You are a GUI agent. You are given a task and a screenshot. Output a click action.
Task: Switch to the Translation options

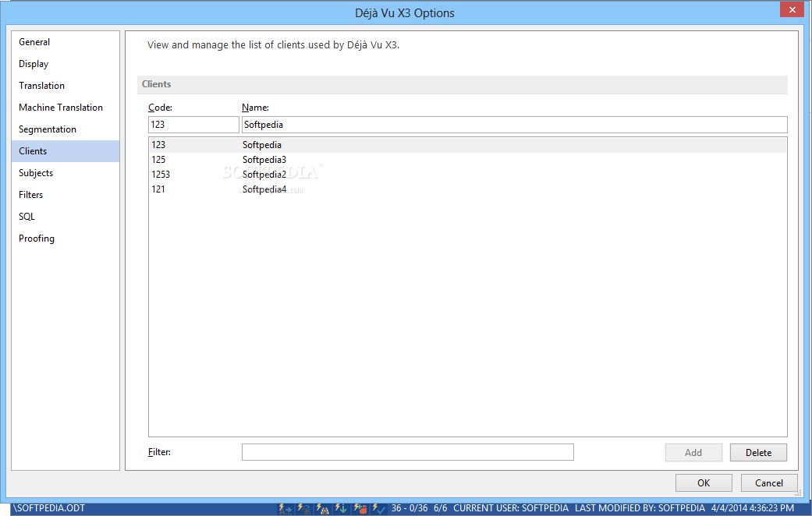point(66,86)
